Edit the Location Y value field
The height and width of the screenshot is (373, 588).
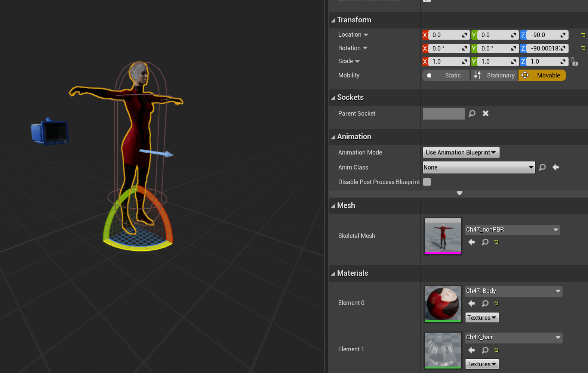click(x=498, y=35)
